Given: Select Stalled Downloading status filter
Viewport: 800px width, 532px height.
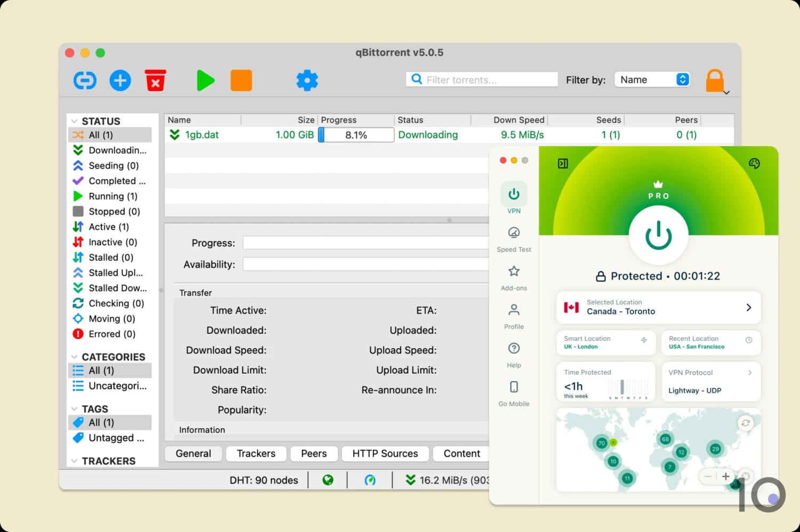Looking at the screenshot, I should (x=110, y=288).
